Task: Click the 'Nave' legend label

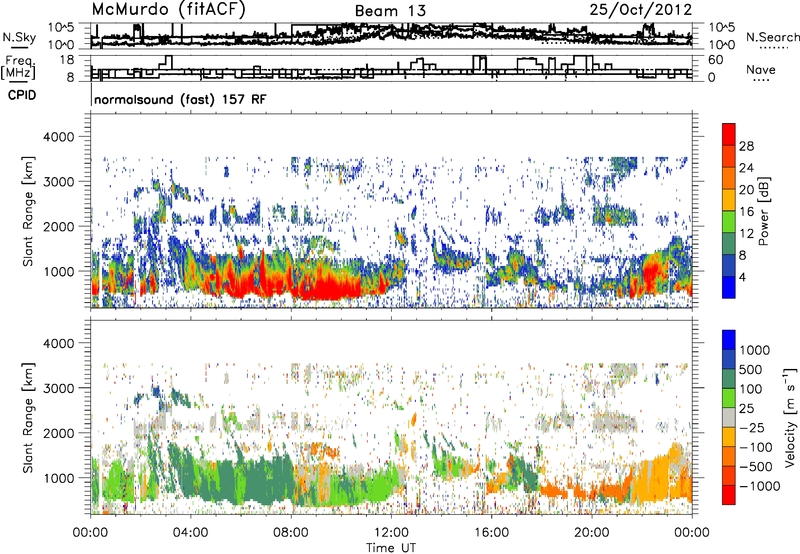Action: [x=761, y=69]
